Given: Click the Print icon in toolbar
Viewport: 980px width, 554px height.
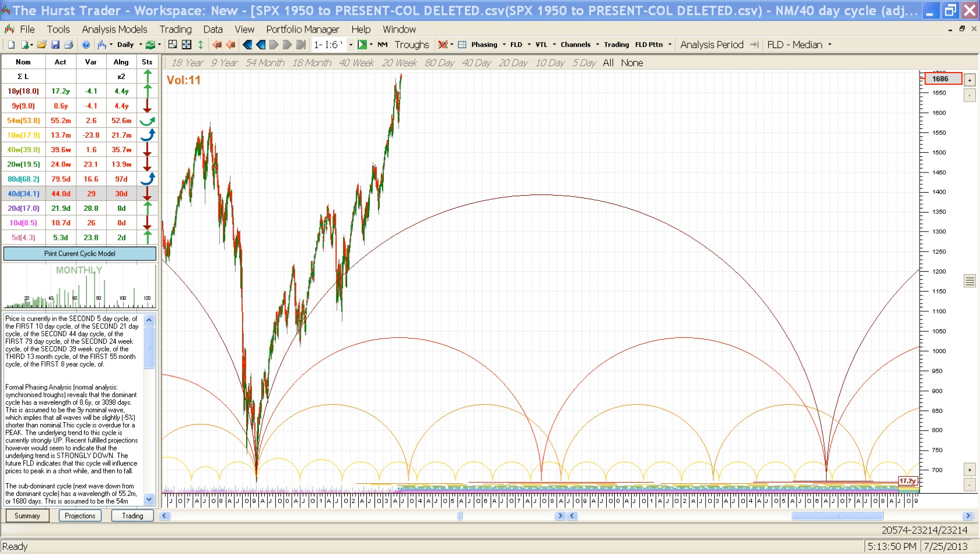Looking at the screenshot, I should (x=69, y=45).
